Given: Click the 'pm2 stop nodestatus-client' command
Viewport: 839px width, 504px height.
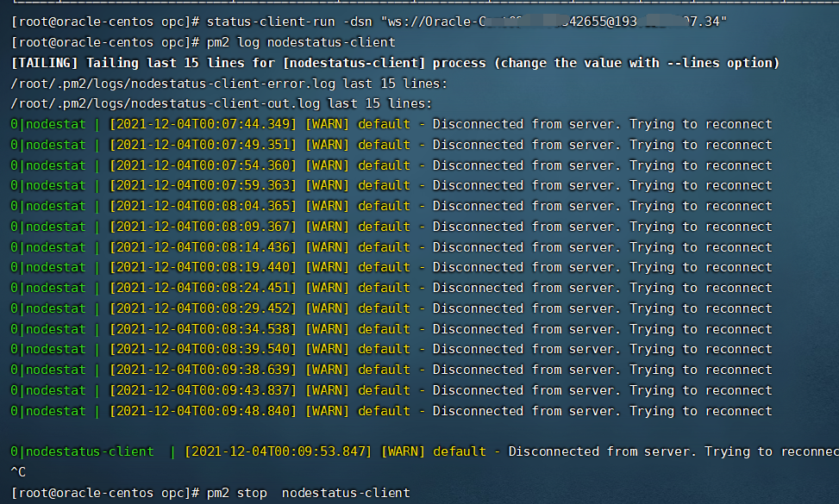Looking at the screenshot, I should [309, 493].
